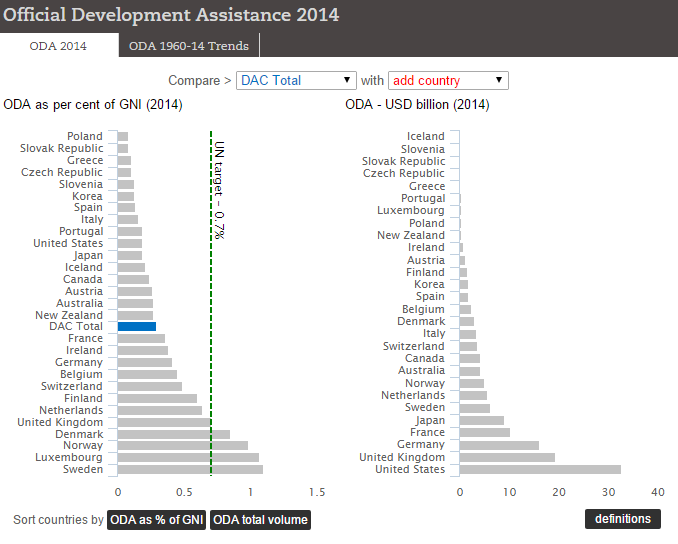Expand the add country dropdown
Image resolution: width=678 pixels, height=544 pixels.
[x=448, y=81]
